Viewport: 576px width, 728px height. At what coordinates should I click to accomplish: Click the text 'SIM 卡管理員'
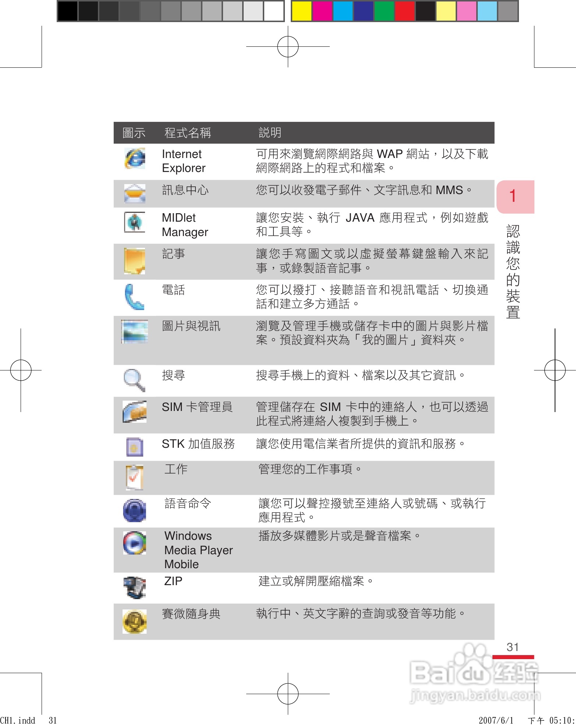[x=197, y=407]
